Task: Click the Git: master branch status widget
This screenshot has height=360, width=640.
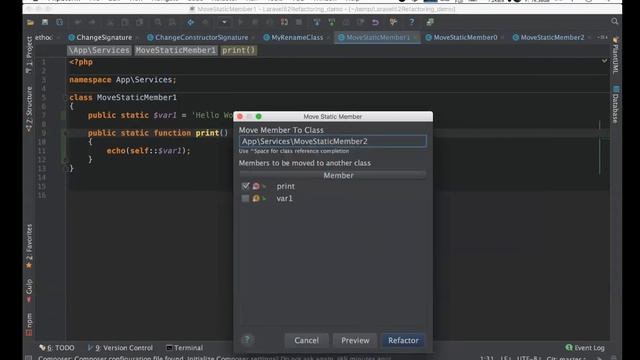Action: coord(565,358)
